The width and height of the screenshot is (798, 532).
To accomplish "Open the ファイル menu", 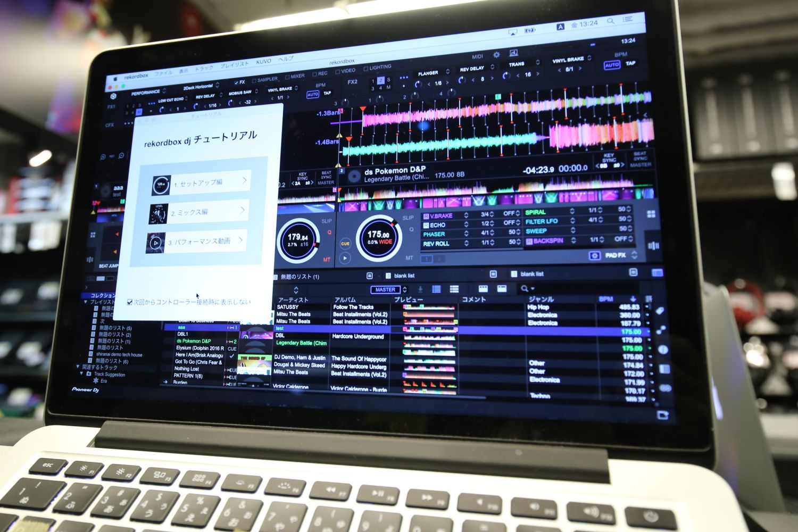I will click(x=163, y=73).
